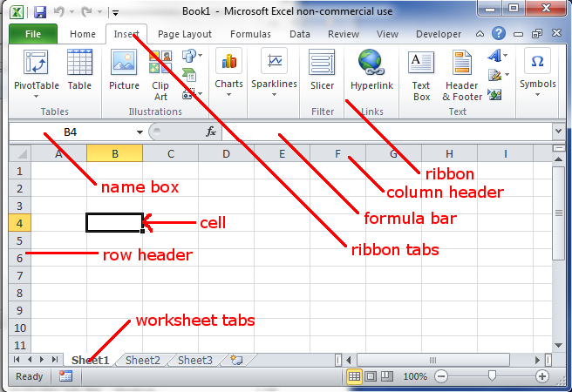The image size is (572, 392).
Task: Select row 1 header
Action: pos(20,171)
